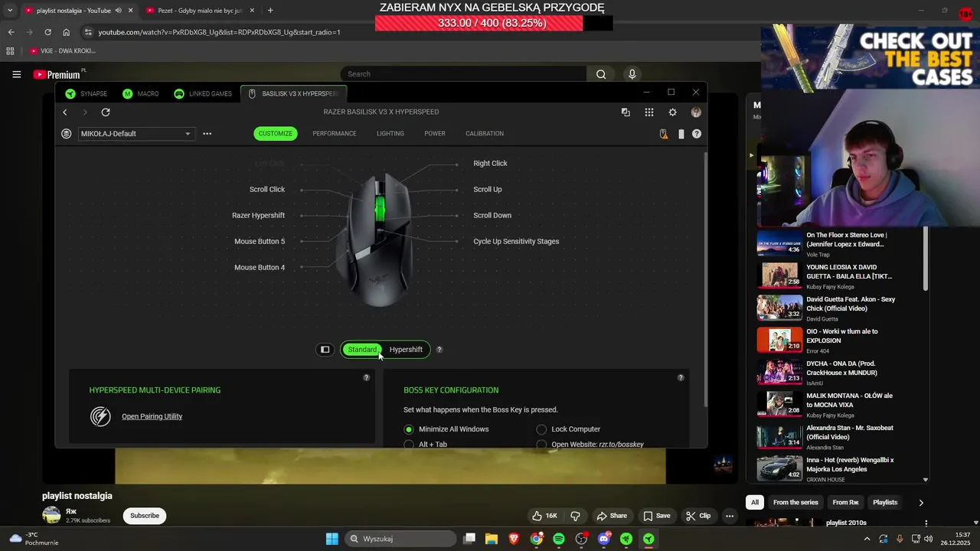
Task: Edit Cycle Up Sensitivity Stages assignment
Action: [516, 242]
